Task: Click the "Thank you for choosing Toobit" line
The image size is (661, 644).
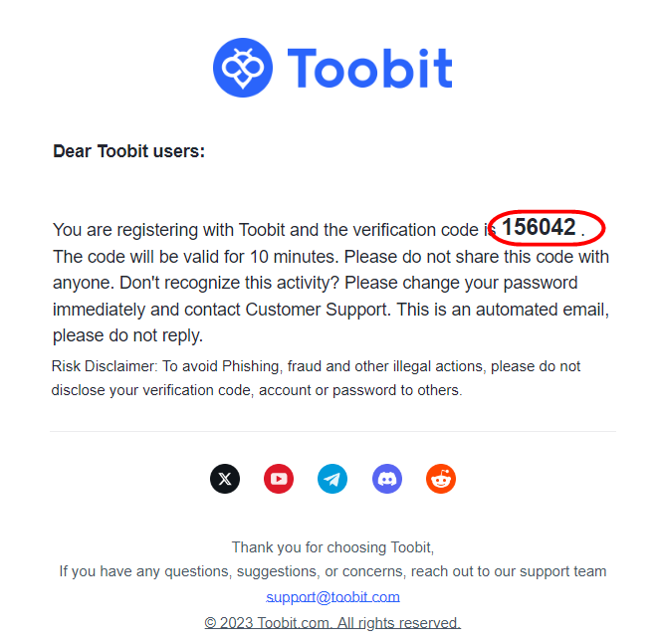Action: coord(332,546)
